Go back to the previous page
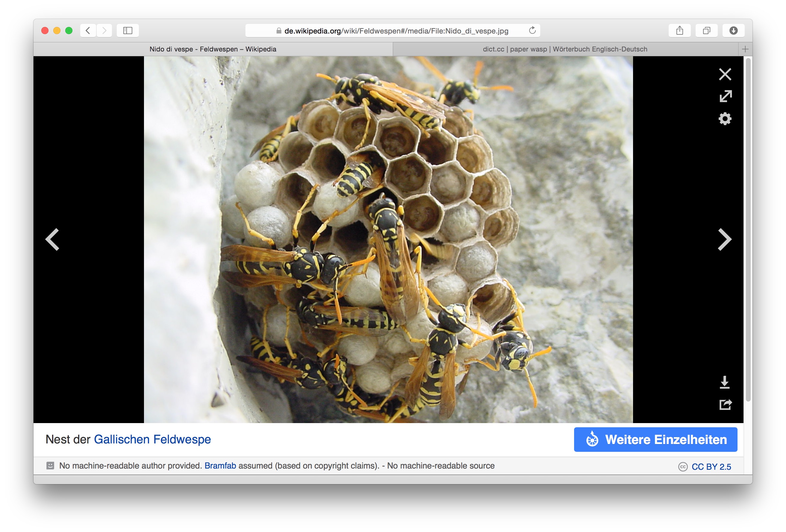 (88, 31)
